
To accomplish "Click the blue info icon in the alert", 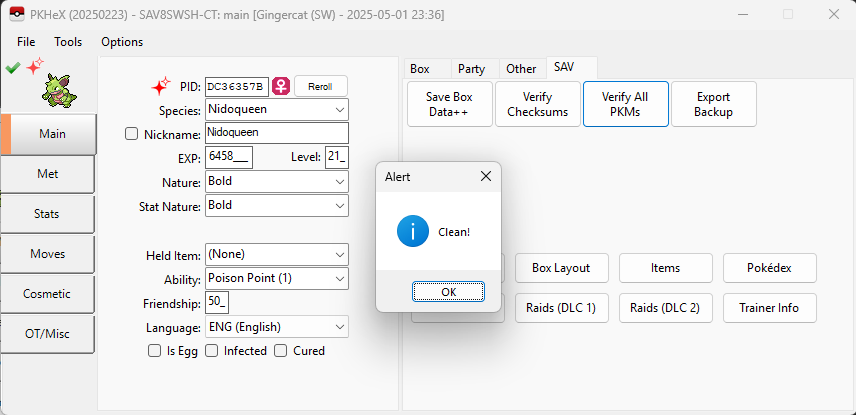I will (x=412, y=231).
